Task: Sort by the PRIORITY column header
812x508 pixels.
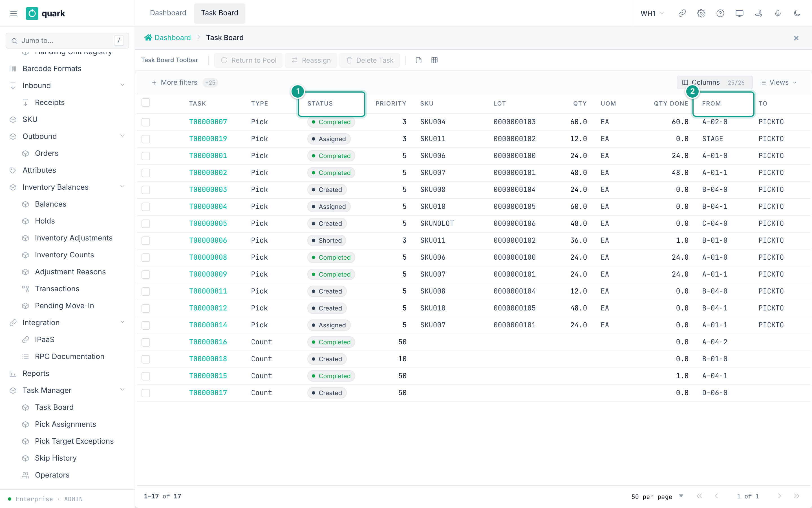Action: pyautogui.click(x=391, y=104)
